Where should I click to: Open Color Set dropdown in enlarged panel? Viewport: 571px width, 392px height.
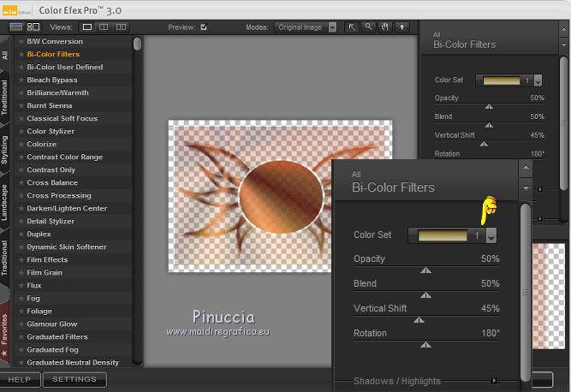tap(491, 235)
